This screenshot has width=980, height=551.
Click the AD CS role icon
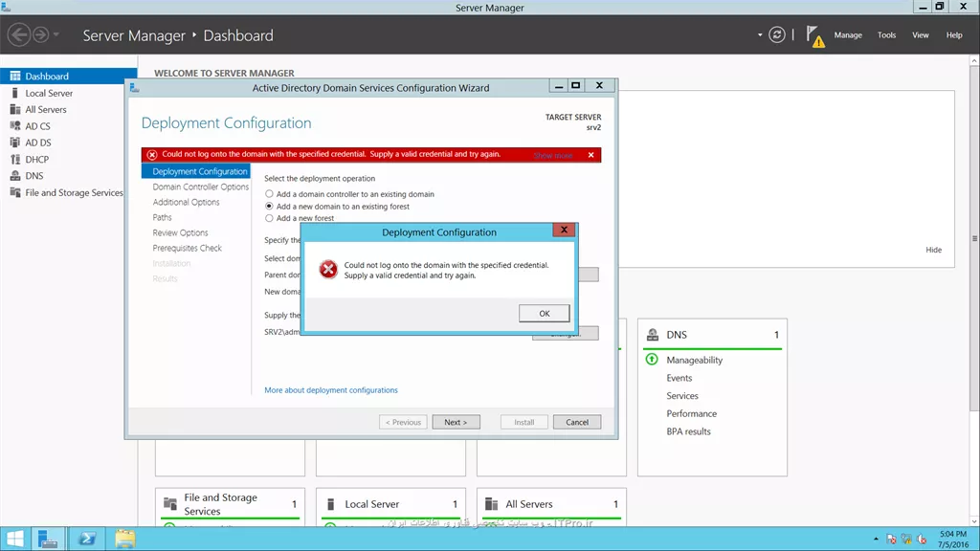15,126
